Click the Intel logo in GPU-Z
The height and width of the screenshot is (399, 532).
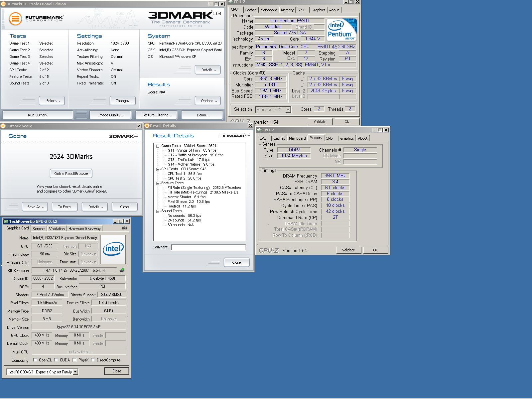(113, 249)
